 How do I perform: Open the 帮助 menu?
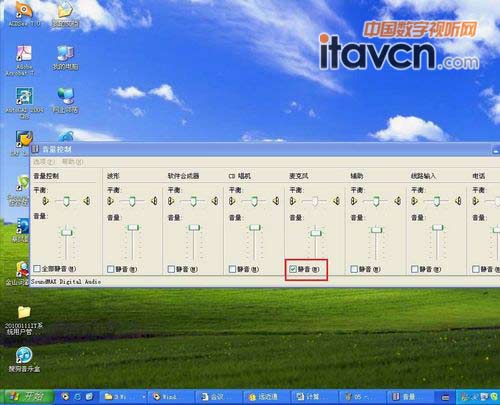pyautogui.click(x=72, y=162)
